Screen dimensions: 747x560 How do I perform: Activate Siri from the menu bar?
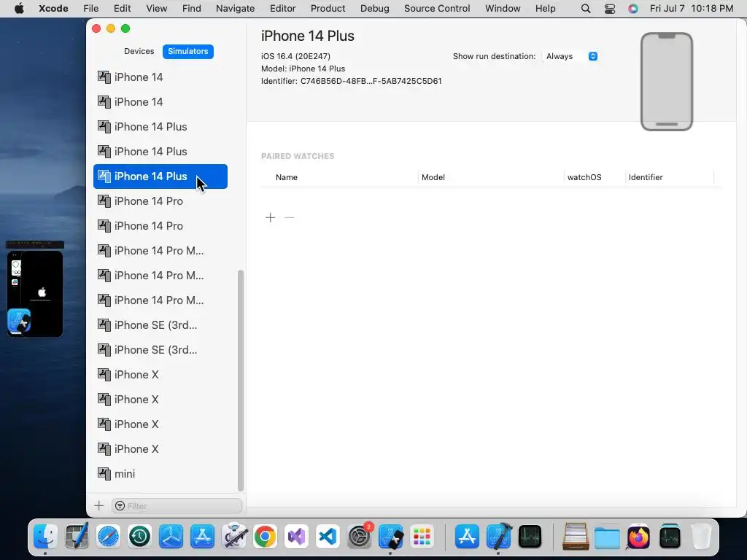coord(632,9)
